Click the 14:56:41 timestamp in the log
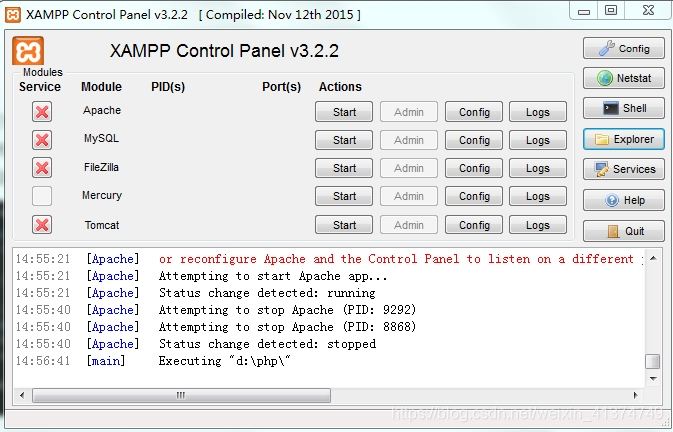This screenshot has width=673, height=432. (x=43, y=361)
